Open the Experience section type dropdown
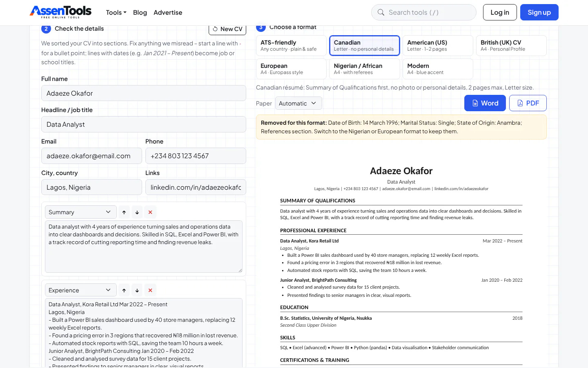 tap(80, 290)
